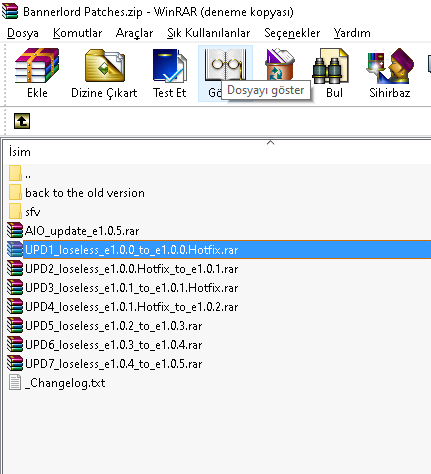The image size is (431, 474).
Task: Click the delete files recycle bin icon
Action: [x=279, y=64]
